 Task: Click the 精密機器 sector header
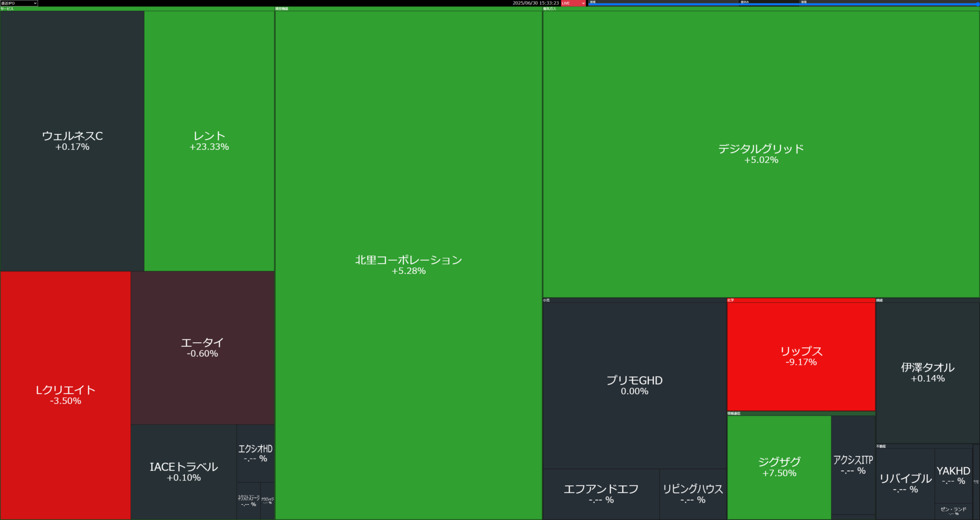click(408, 9)
